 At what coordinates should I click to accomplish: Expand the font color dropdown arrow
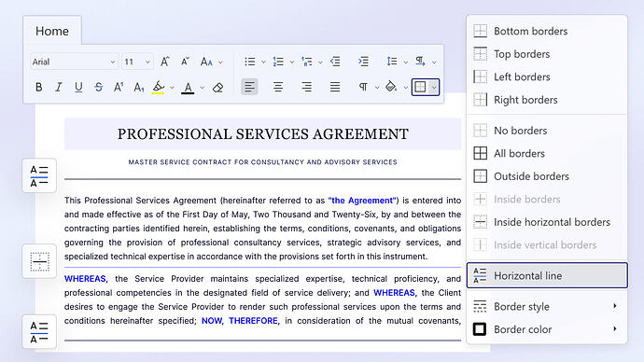203,88
